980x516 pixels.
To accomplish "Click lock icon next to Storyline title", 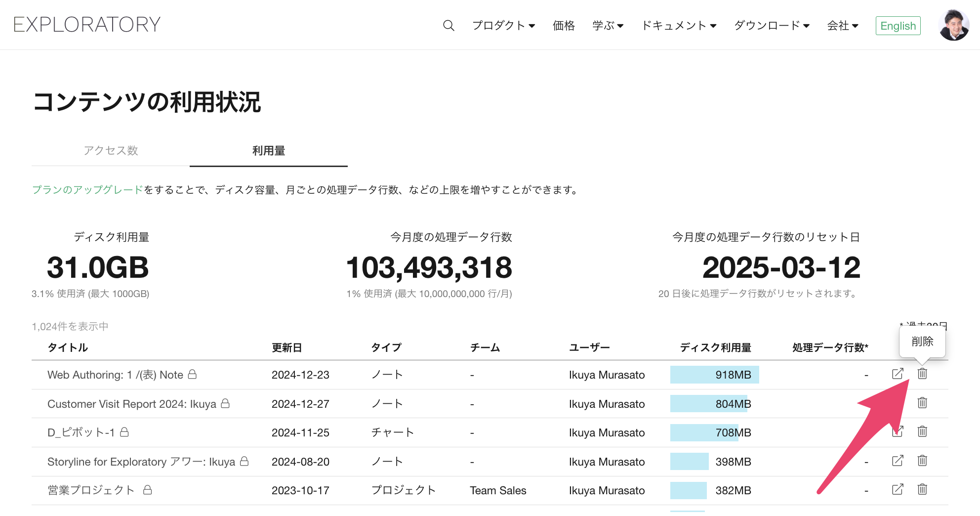I will pos(244,461).
